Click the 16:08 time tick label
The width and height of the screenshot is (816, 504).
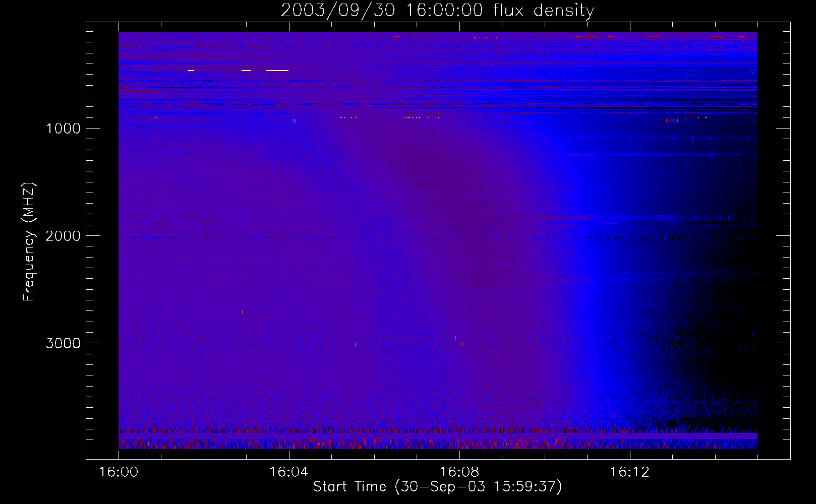459,472
